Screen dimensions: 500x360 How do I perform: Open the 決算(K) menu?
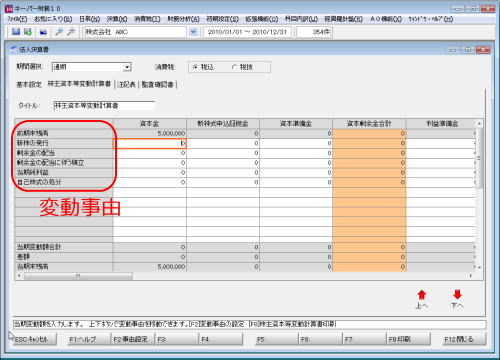click(x=117, y=19)
